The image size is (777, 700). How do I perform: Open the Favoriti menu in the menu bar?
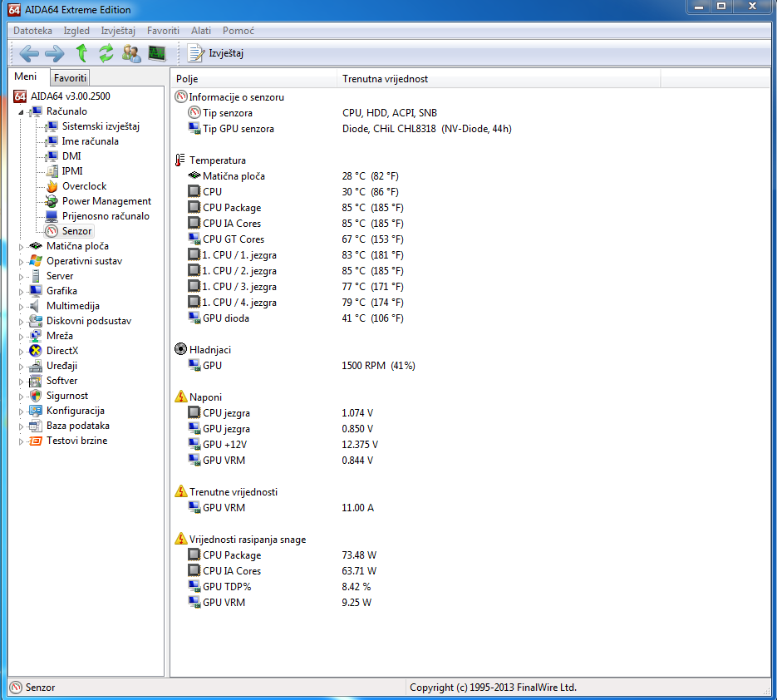pyautogui.click(x=163, y=31)
